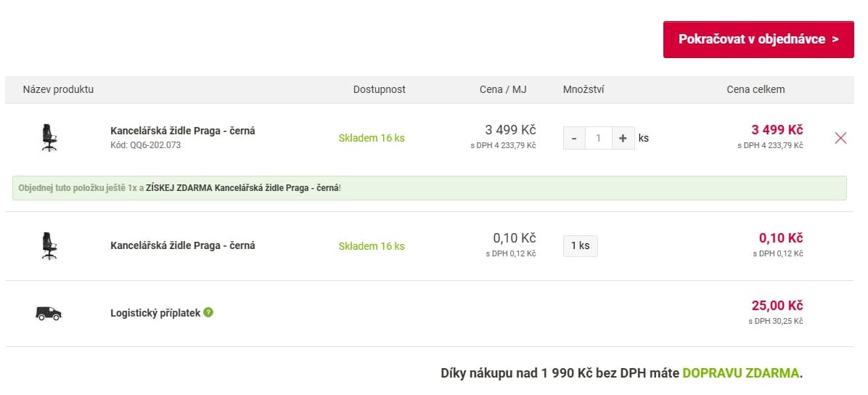This screenshot has width=868, height=395.
Task: Click the Kód: QQ6-202.073 text
Action: [x=146, y=145]
